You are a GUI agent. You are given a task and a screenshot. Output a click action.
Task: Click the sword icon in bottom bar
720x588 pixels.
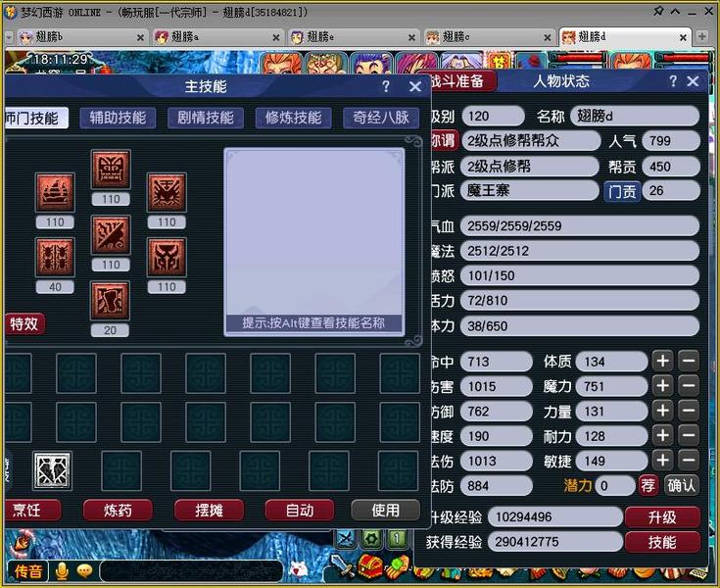pos(342,565)
